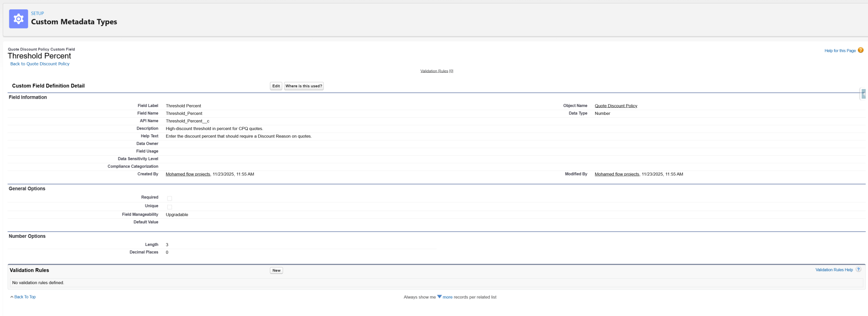Go back to Quote Discount Policy
The image size is (868, 316).
point(40,64)
